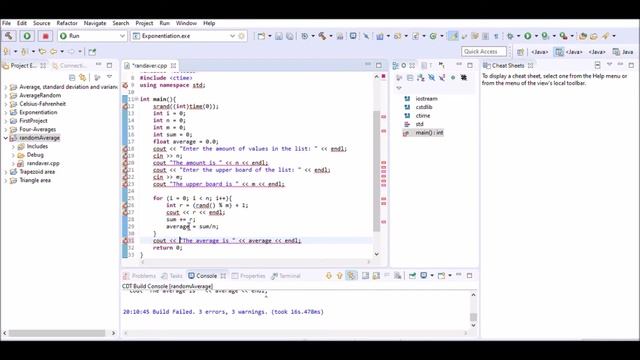Screen dimensions: 640x360
Task: Click the External Tools toolbar icon
Action: coord(564,36)
